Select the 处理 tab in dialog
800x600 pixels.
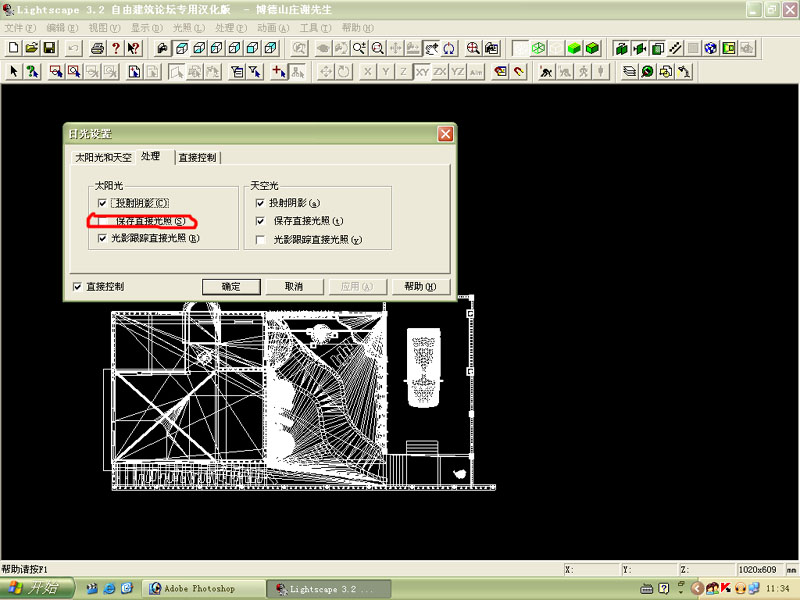click(x=151, y=156)
